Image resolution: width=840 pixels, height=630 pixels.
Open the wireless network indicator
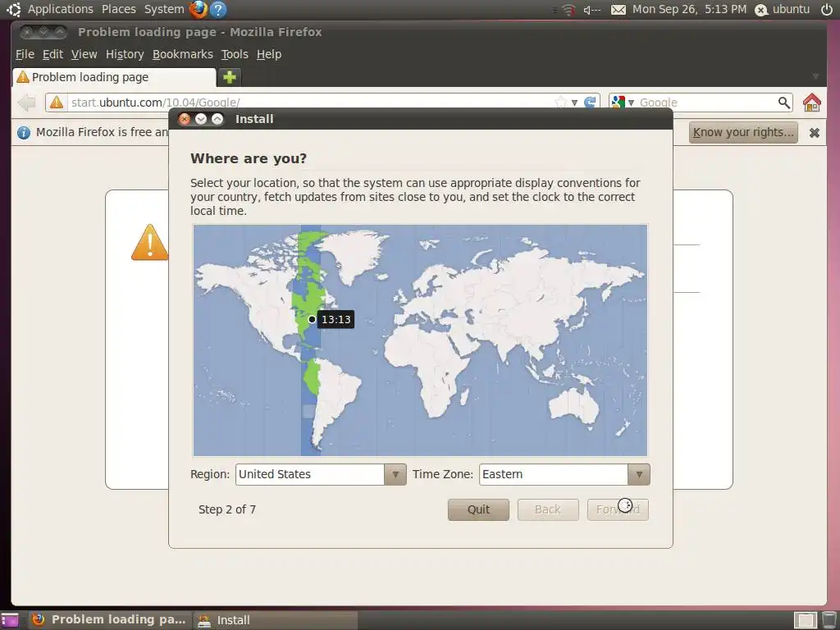click(568, 10)
